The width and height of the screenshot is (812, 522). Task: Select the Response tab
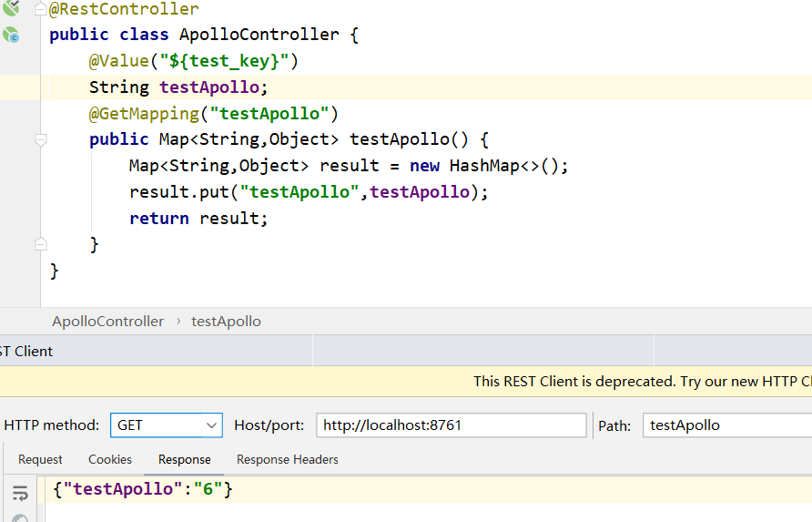pyautogui.click(x=184, y=460)
